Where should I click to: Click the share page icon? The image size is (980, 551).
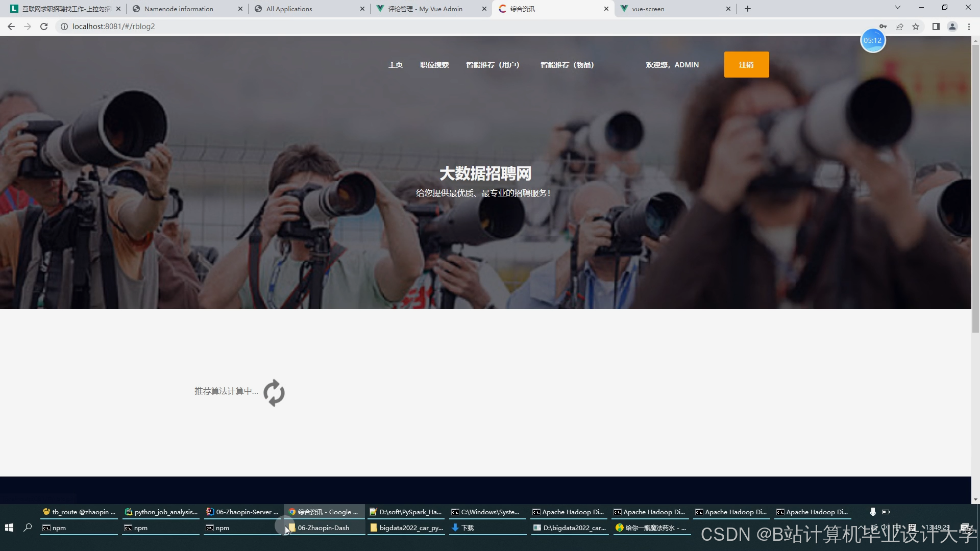tap(899, 27)
